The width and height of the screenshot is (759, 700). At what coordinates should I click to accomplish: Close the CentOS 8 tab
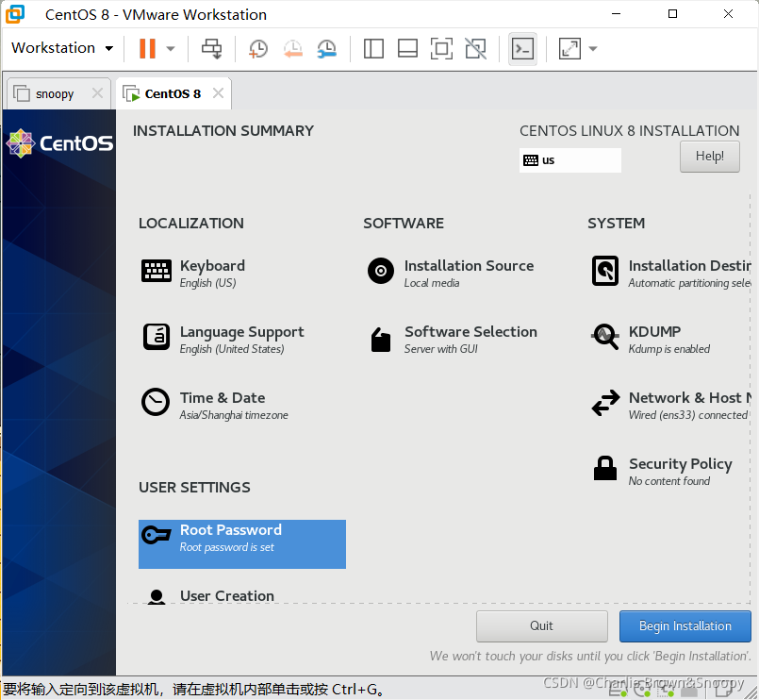[219, 93]
